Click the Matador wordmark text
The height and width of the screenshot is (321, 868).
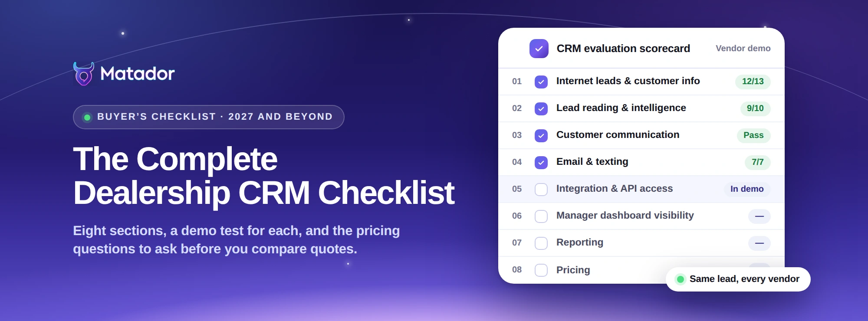tap(138, 74)
